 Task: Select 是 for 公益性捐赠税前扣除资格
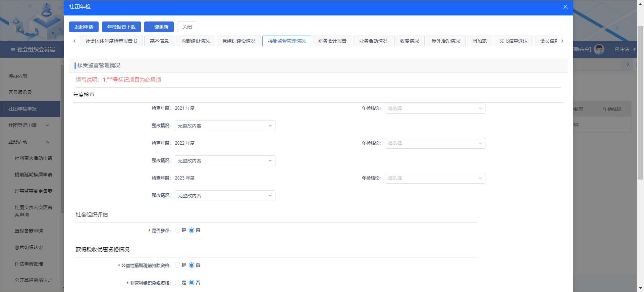[x=177, y=265]
